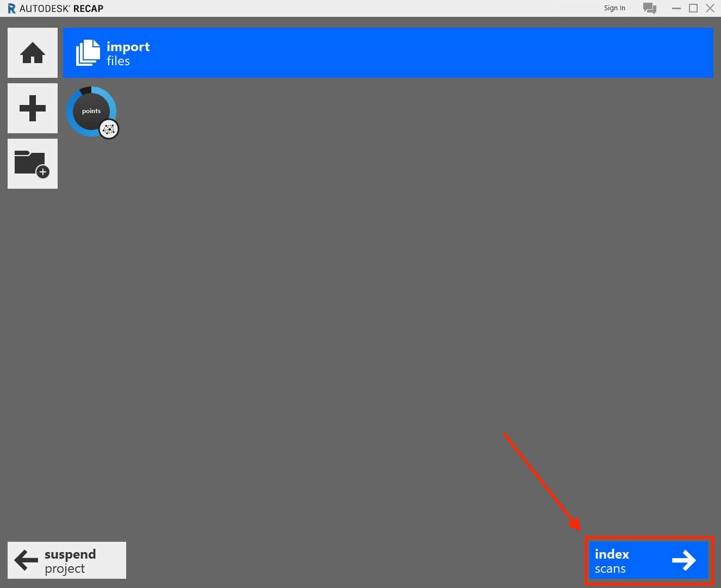Click the Autodesk ReCap logo
Image resolution: width=721 pixels, height=588 pixels.
12,8
